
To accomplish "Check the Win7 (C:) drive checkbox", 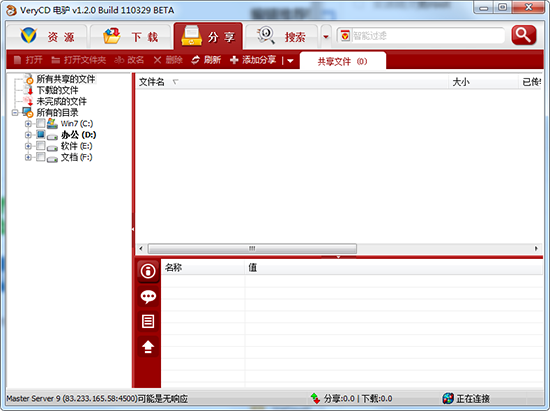I will point(41,123).
